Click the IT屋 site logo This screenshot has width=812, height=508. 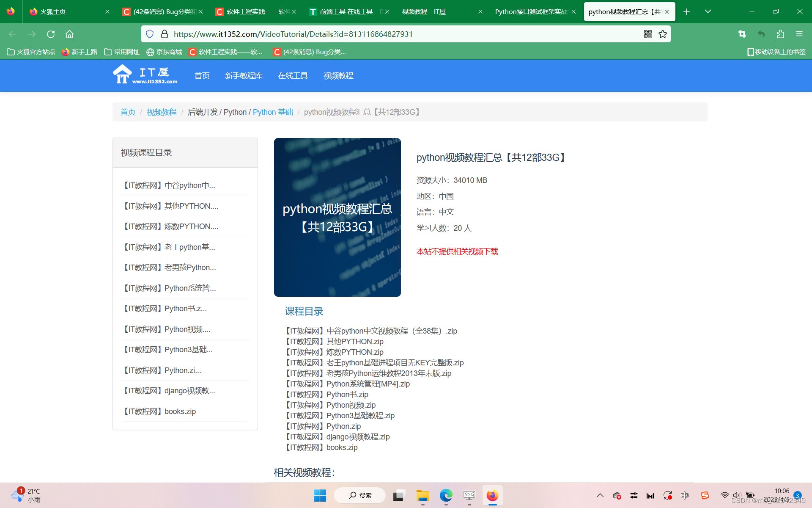[145, 75]
